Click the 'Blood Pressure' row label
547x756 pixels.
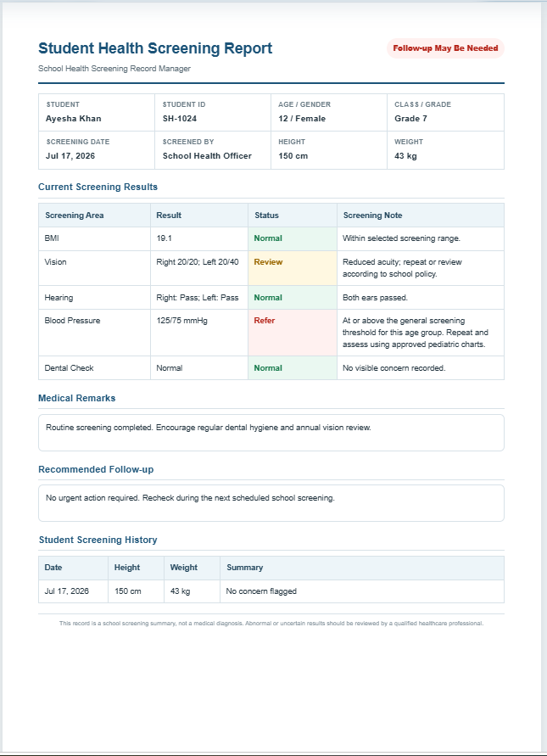point(72,321)
